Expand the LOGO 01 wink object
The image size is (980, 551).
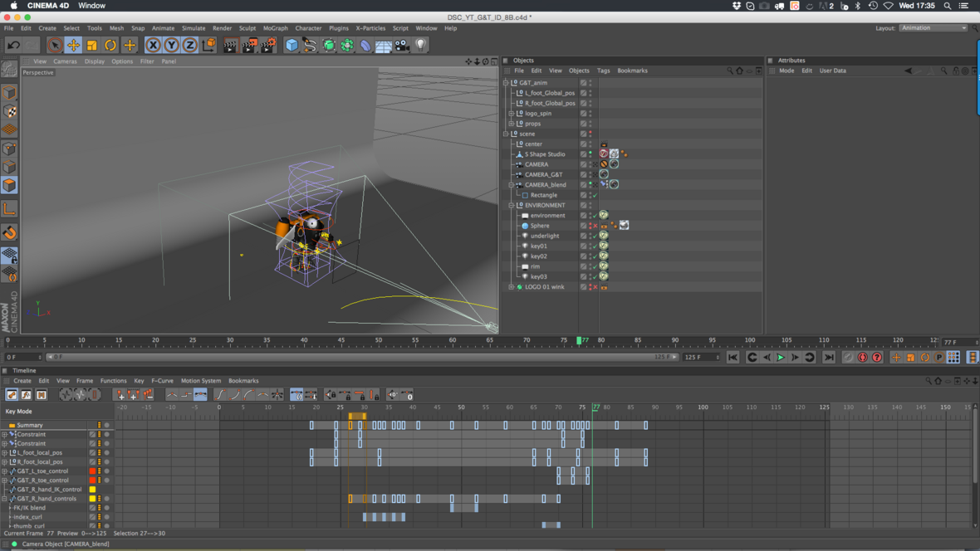point(512,287)
